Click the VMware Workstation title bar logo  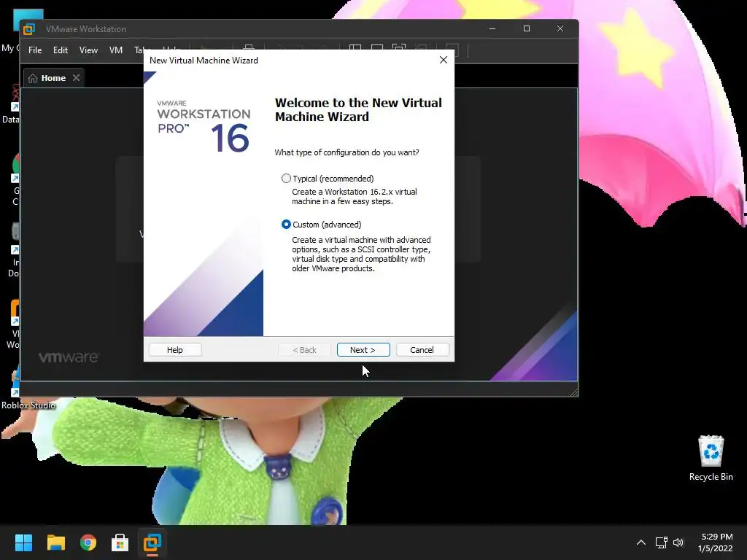click(29, 29)
